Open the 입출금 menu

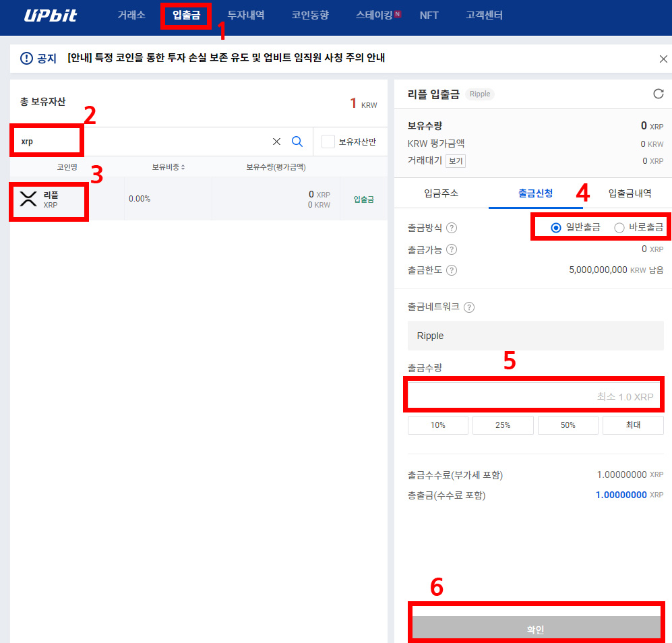coord(187,15)
